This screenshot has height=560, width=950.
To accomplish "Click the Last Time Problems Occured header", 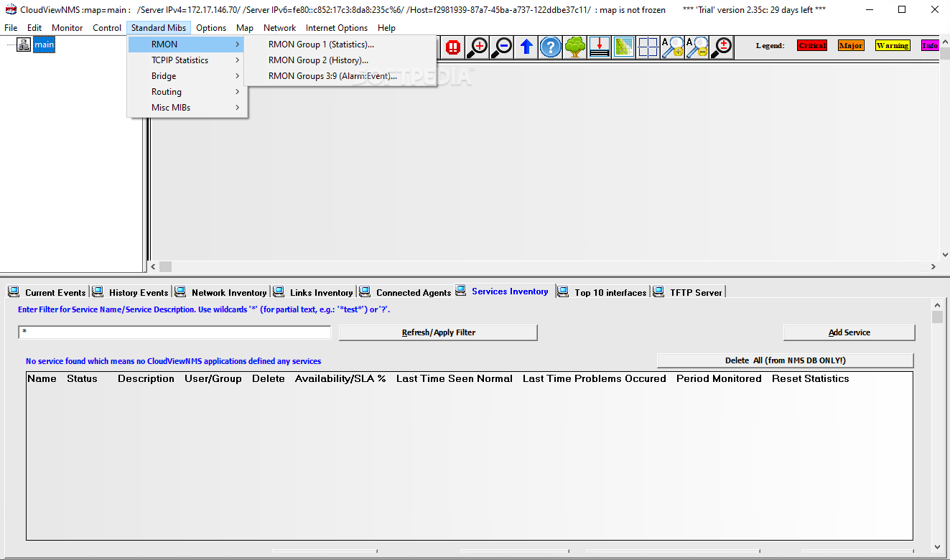I will point(595,378).
